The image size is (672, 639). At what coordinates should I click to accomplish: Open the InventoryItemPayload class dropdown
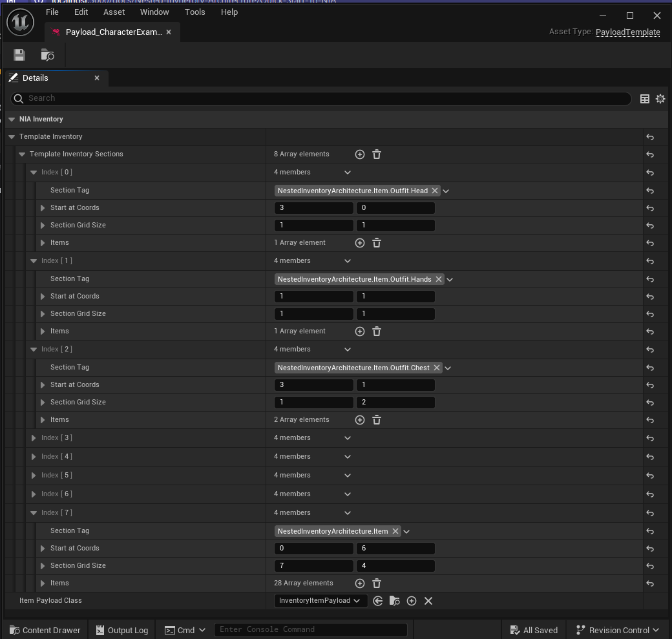pos(357,600)
